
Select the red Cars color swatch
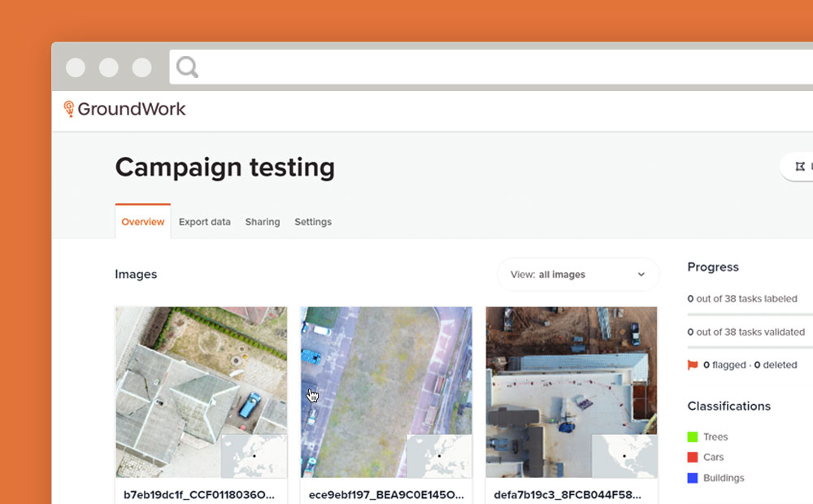[x=693, y=458]
